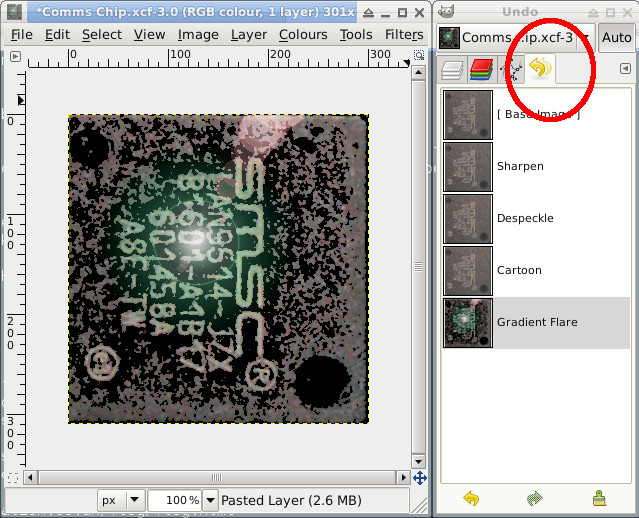This screenshot has height=518, width=639.
Task: Click the horizontal scrollbar right arrow
Action: point(403,477)
